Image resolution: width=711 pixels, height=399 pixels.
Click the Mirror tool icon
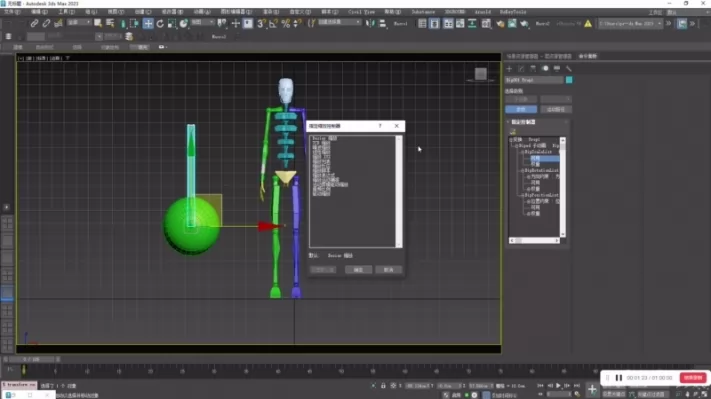[x=370, y=23]
